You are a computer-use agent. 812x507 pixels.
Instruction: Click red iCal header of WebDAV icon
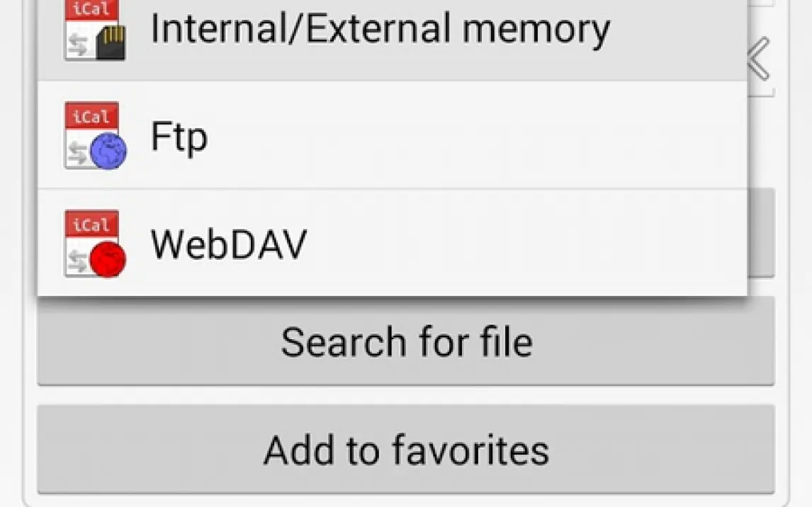click(91, 225)
